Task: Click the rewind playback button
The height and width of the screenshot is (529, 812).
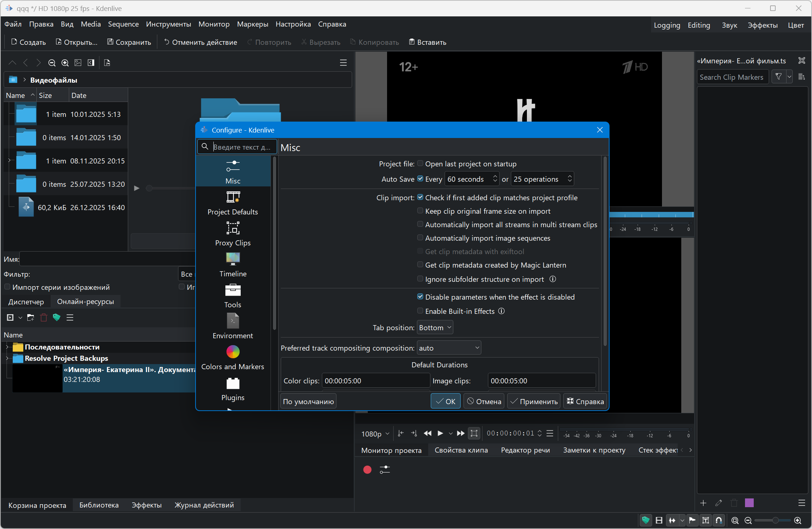Action: click(x=427, y=433)
